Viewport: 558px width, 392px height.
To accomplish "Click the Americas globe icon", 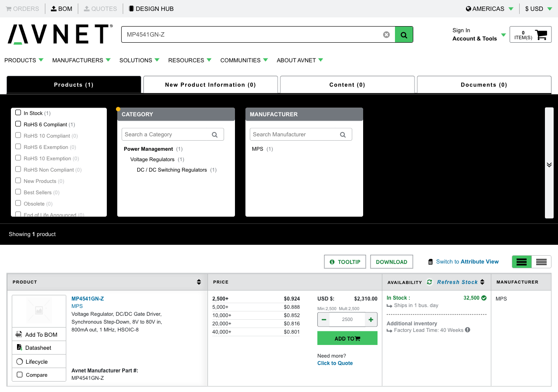I will (x=469, y=8).
